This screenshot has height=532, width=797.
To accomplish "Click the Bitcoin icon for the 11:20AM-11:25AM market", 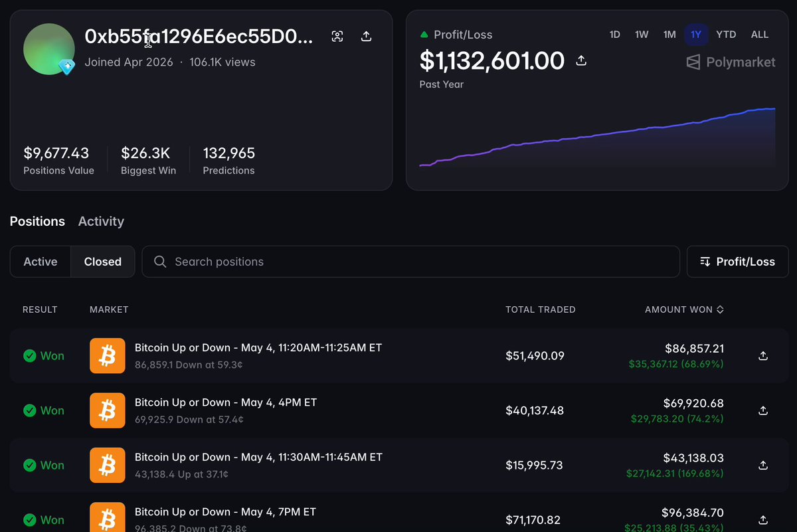I will pyautogui.click(x=107, y=355).
